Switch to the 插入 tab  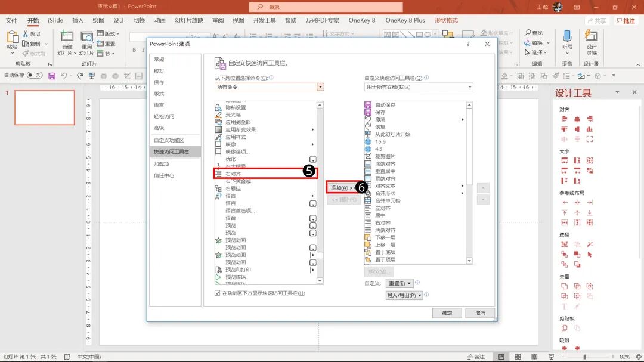point(78,20)
